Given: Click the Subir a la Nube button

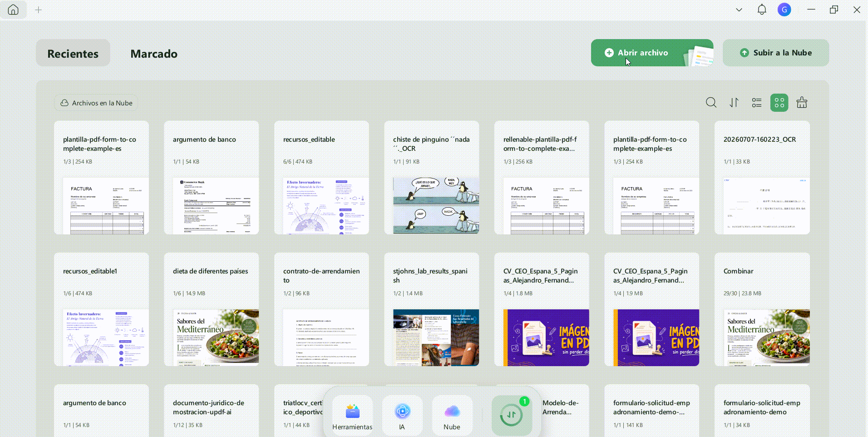Looking at the screenshot, I should [776, 53].
